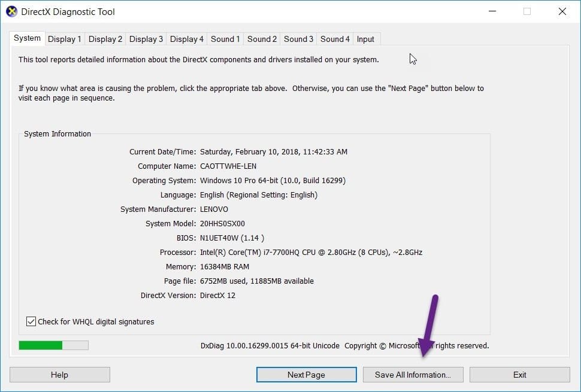Click the DirectX Diagnostic Tool title icon

(x=11, y=11)
